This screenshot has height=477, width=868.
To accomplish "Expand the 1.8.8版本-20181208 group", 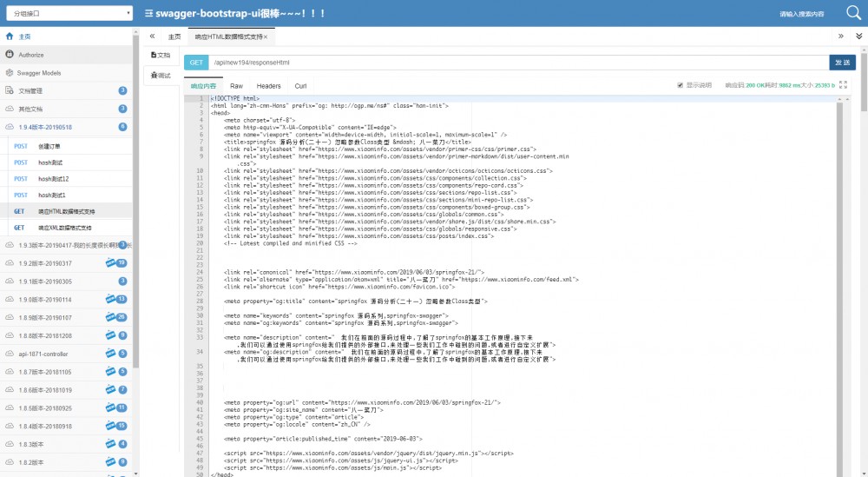I will click(x=67, y=335).
